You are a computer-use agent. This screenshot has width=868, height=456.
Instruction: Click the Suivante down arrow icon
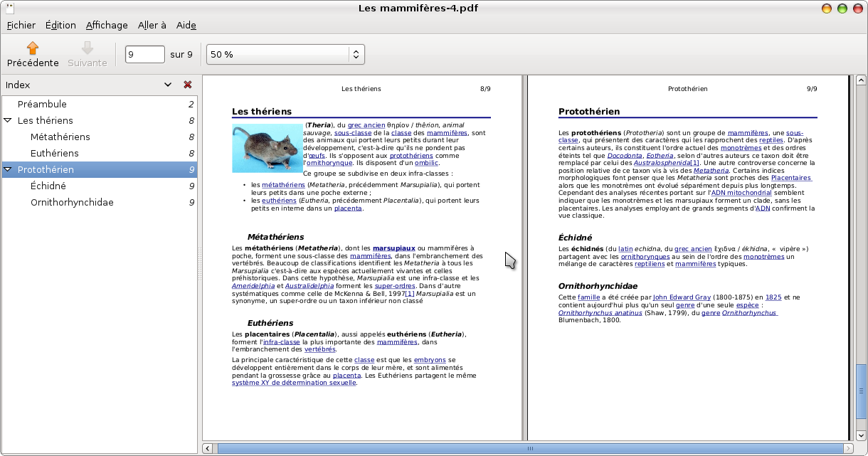coord(88,48)
